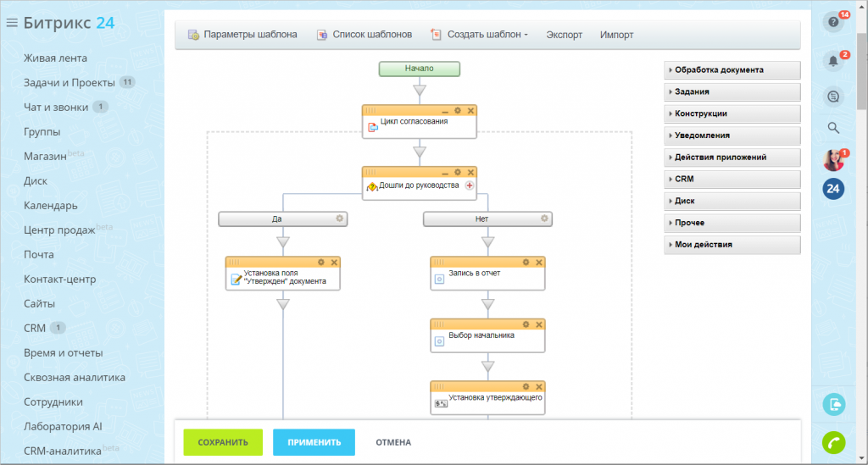Open settings gear of Запись в отчет block

(x=526, y=262)
